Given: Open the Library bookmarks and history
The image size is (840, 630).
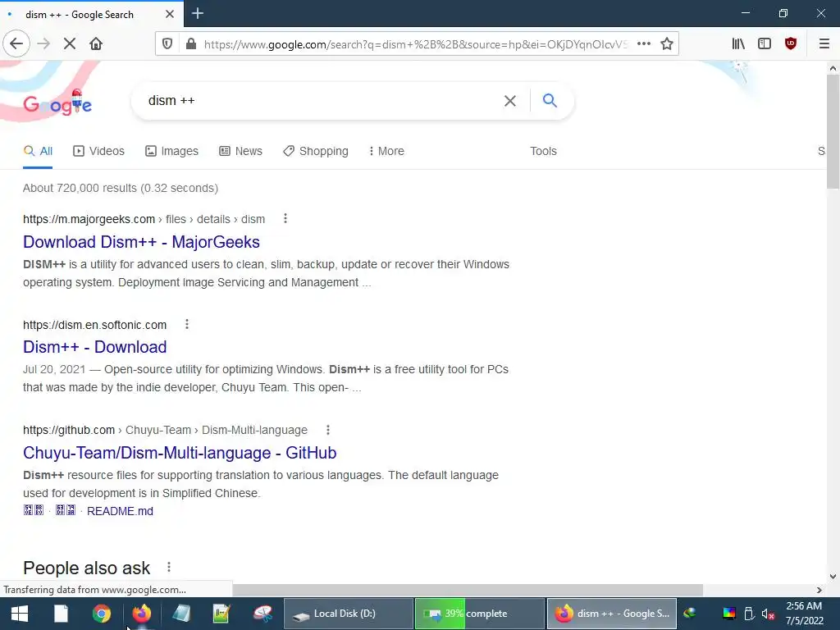Looking at the screenshot, I should [x=738, y=43].
